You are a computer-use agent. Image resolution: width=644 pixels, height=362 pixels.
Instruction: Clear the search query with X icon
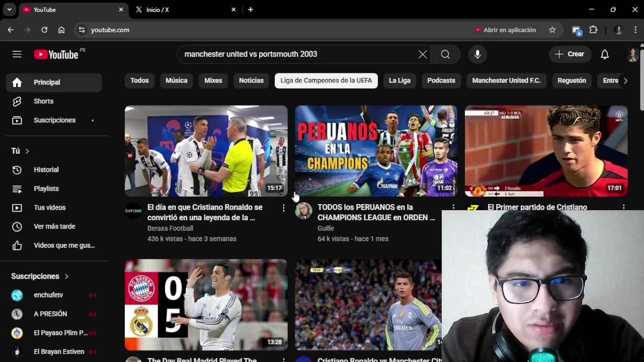pyautogui.click(x=423, y=54)
